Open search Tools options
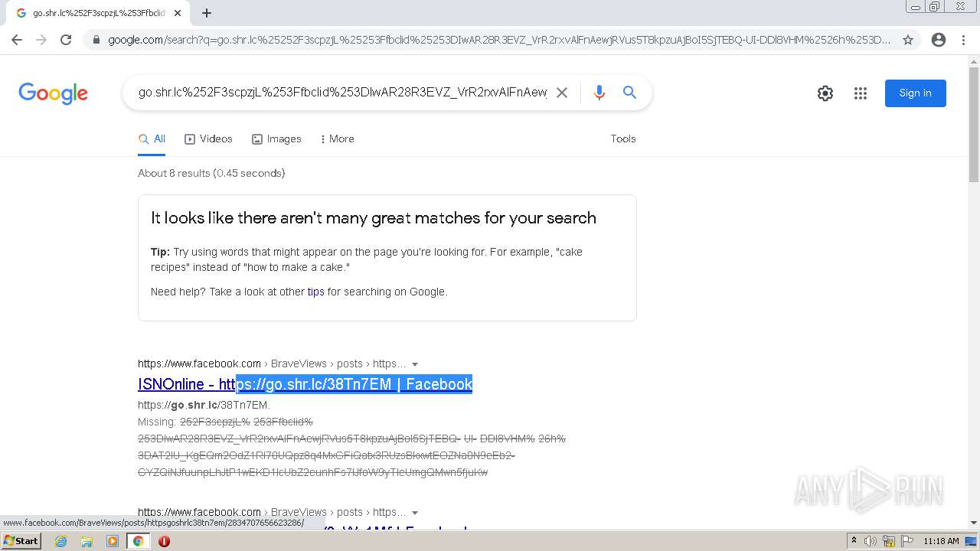 [623, 139]
